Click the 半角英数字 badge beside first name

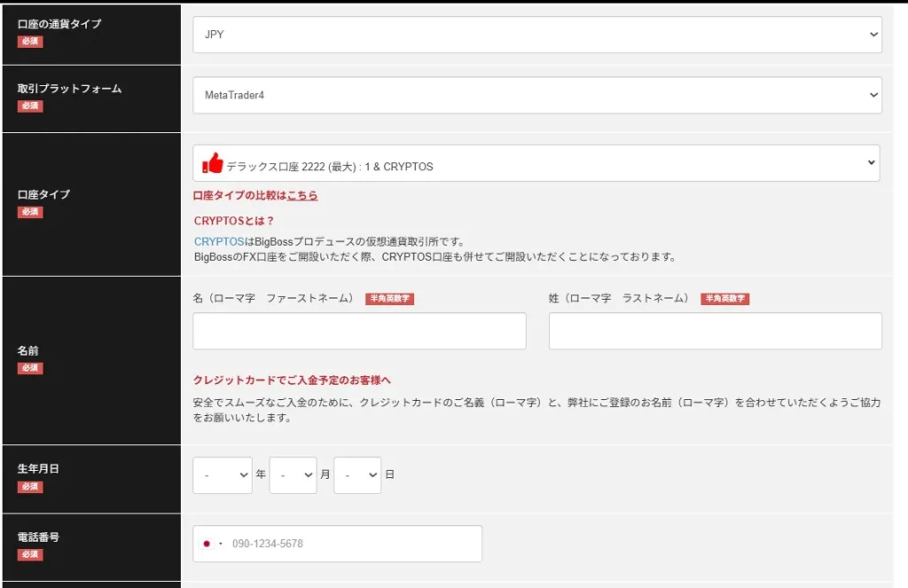tap(390, 298)
